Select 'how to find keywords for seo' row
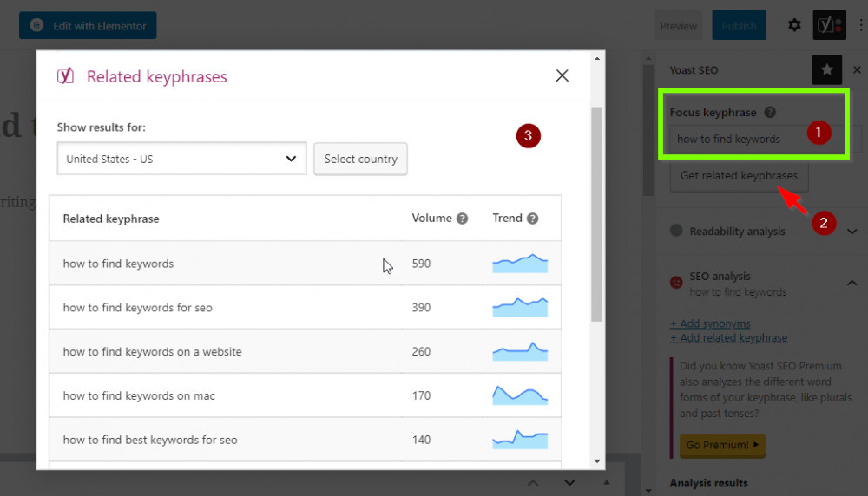Image resolution: width=868 pixels, height=496 pixels. 305,308
